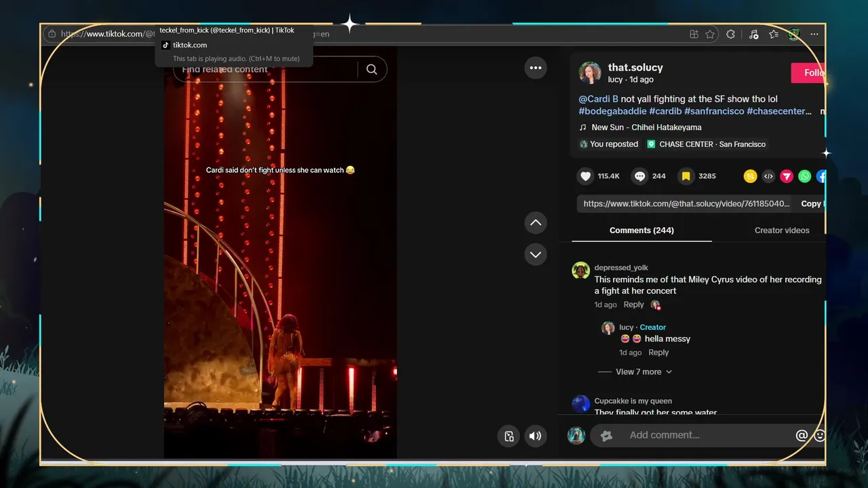Mute the video with the speaker icon
868x488 pixels.
pyautogui.click(x=536, y=436)
